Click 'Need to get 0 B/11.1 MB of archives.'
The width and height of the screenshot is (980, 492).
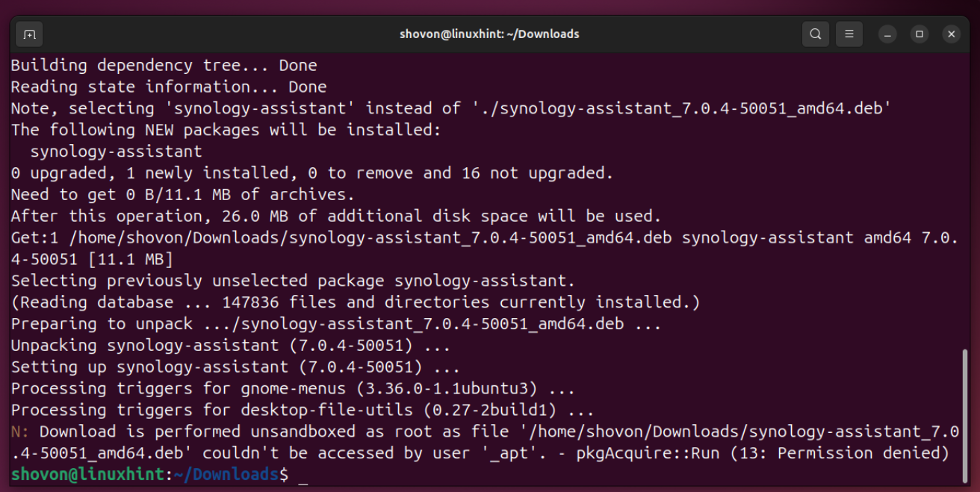click(183, 195)
